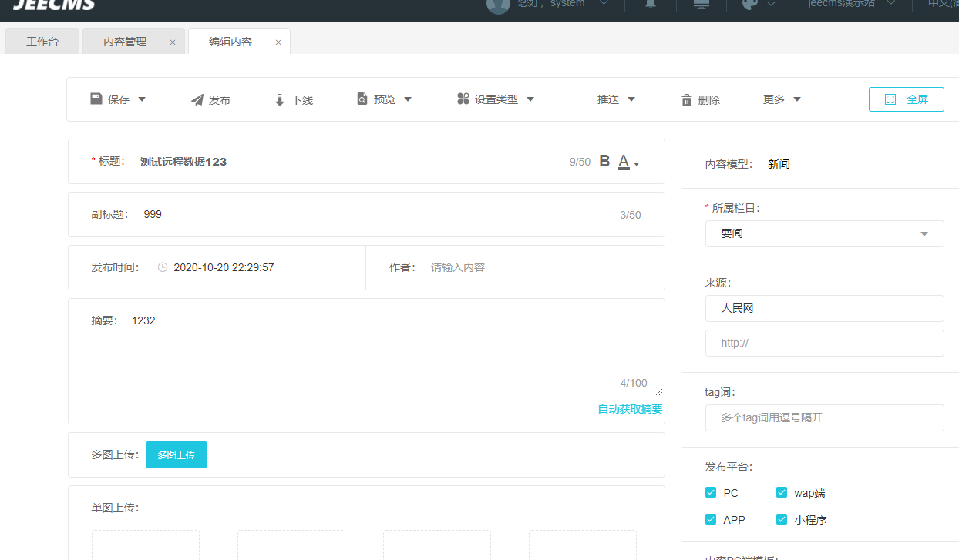Click the second single image upload box
The height and width of the screenshot is (560, 959).
(291, 545)
